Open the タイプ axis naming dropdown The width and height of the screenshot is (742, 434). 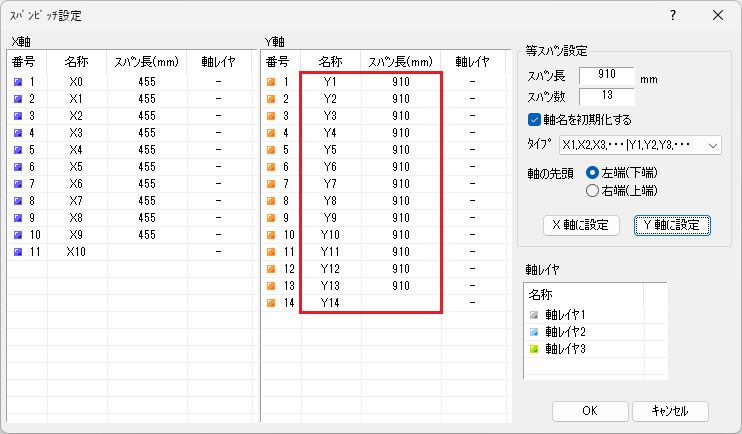[x=640, y=146]
